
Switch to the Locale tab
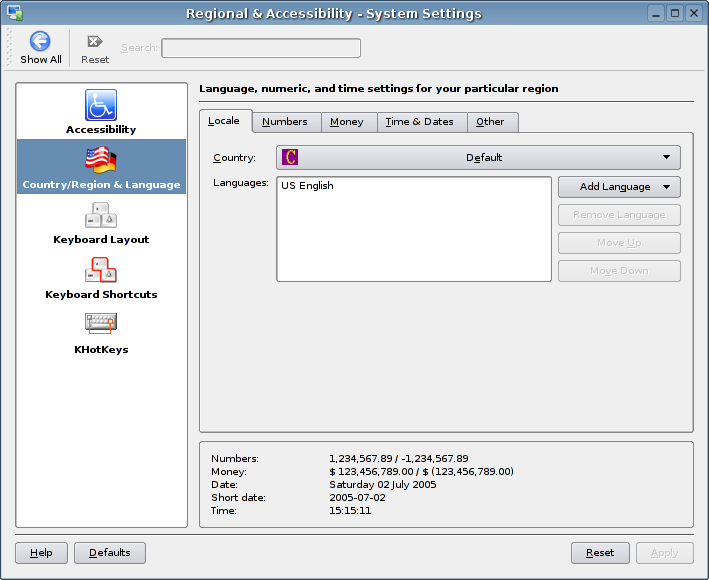(224, 121)
